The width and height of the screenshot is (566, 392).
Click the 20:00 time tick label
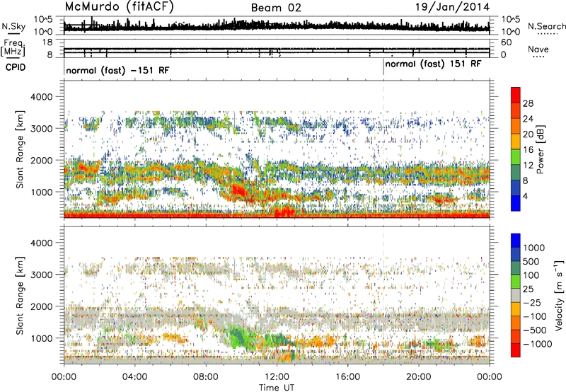418,377
